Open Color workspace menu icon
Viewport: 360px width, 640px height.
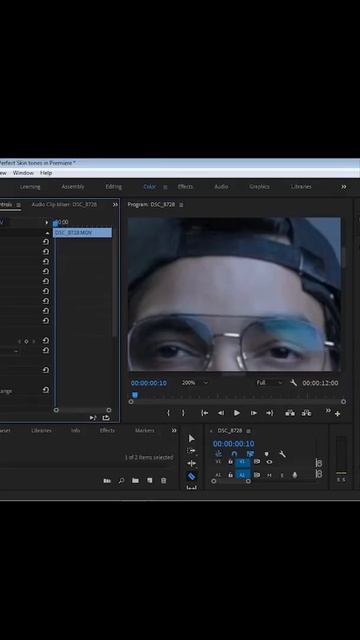tap(165, 187)
